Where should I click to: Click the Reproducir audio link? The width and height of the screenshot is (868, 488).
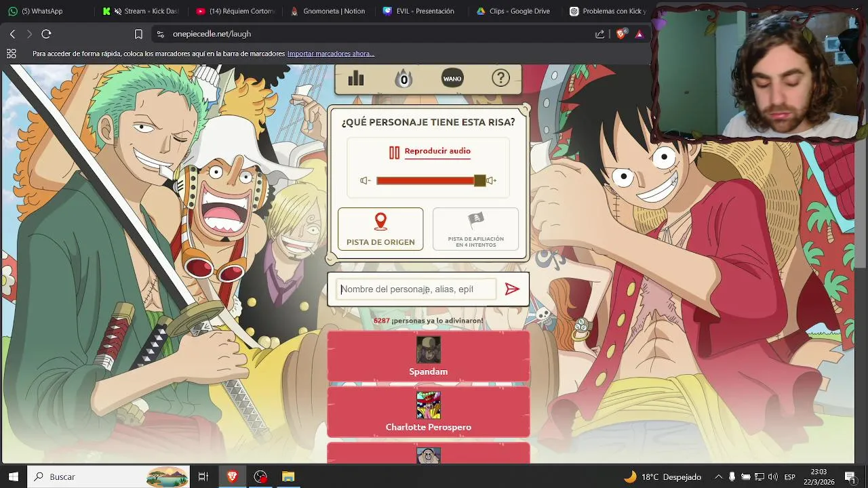437,151
